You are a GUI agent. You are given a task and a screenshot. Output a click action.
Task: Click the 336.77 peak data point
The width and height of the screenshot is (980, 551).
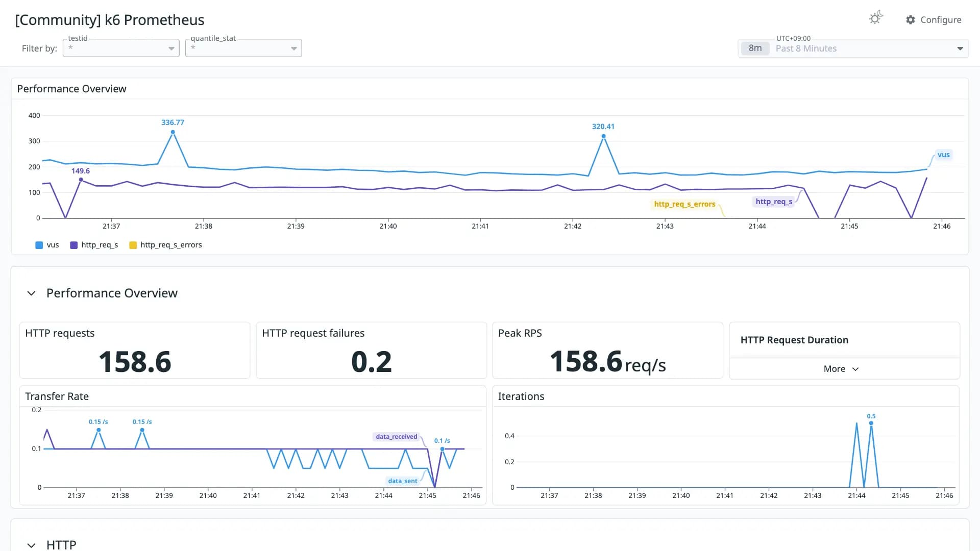(x=173, y=132)
